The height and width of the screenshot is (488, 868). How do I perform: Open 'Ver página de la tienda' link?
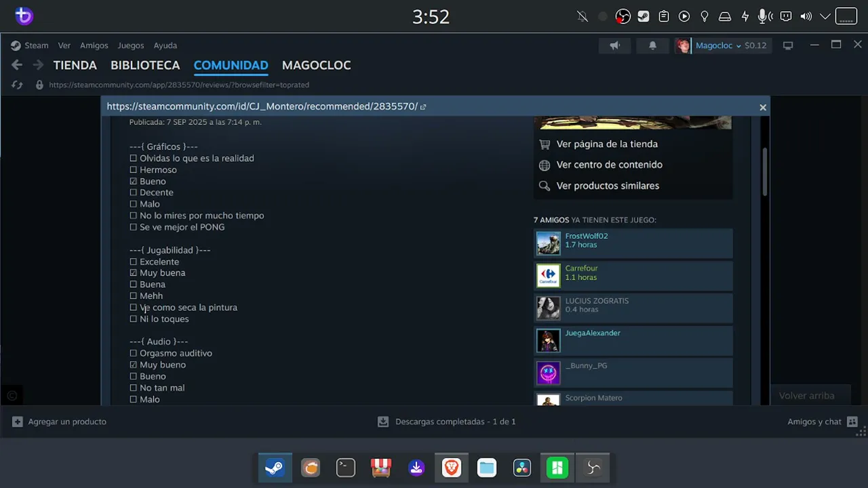click(x=607, y=144)
